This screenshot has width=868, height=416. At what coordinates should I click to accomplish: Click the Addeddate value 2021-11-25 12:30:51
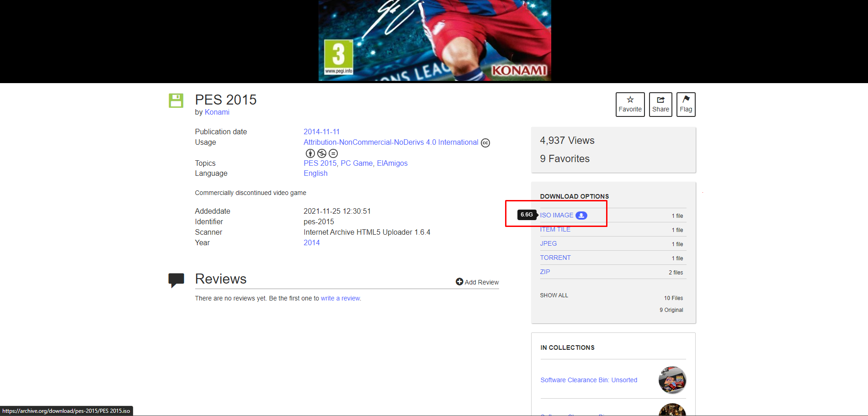(337, 211)
